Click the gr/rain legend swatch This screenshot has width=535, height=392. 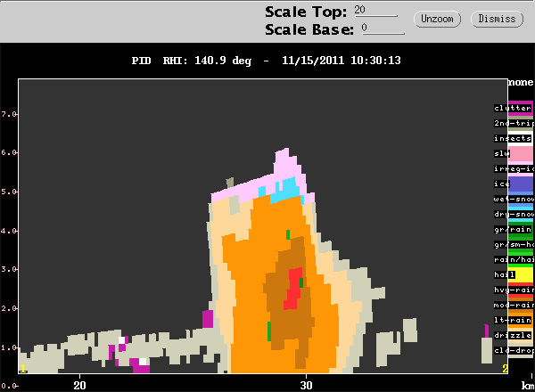point(521,229)
